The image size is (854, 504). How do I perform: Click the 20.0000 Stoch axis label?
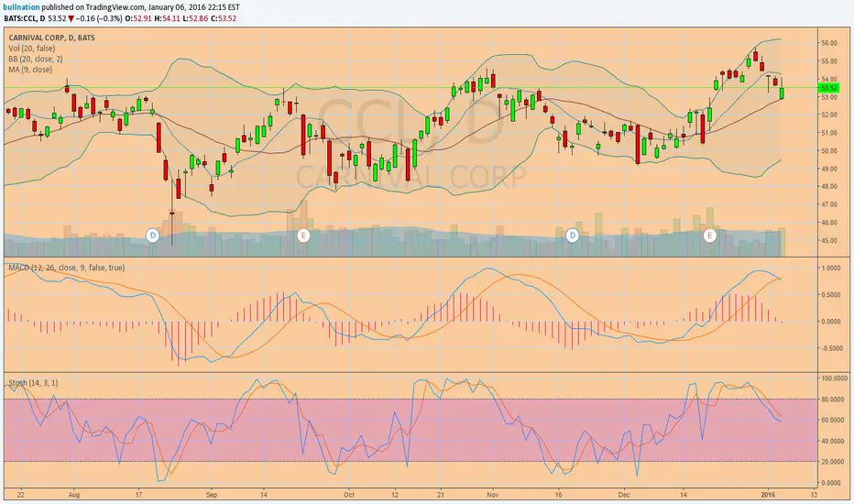tap(833, 462)
